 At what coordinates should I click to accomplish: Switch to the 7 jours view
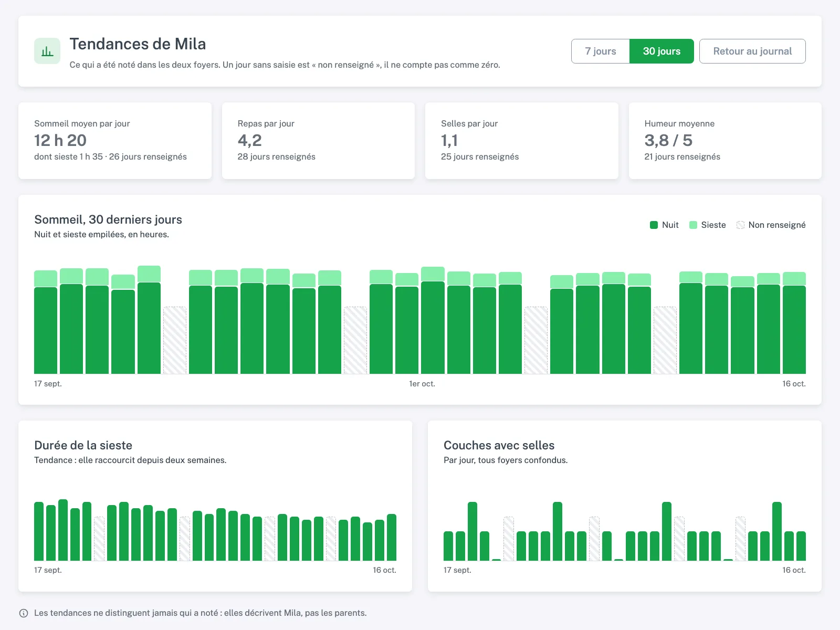pyautogui.click(x=601, y=51)
